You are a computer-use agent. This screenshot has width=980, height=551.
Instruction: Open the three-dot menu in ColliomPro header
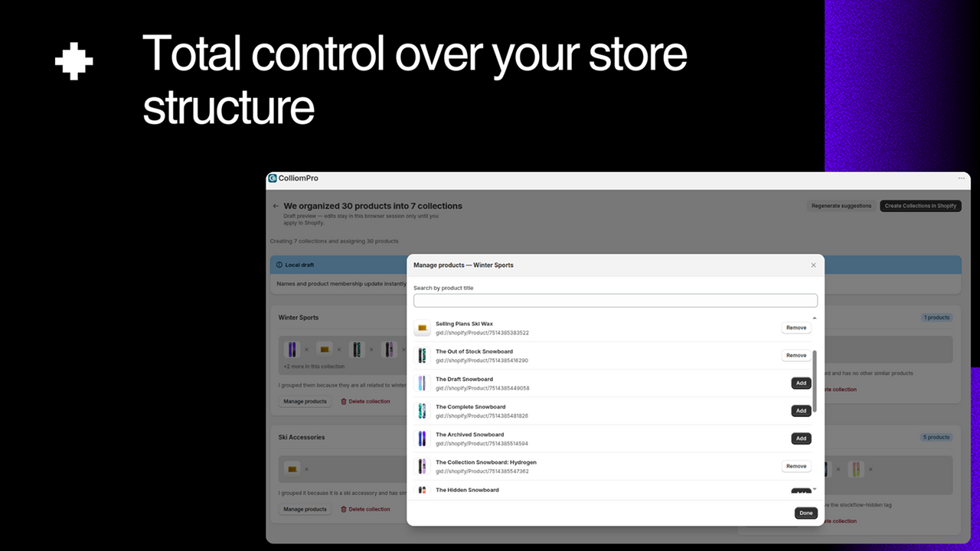[x=962, y=178]
